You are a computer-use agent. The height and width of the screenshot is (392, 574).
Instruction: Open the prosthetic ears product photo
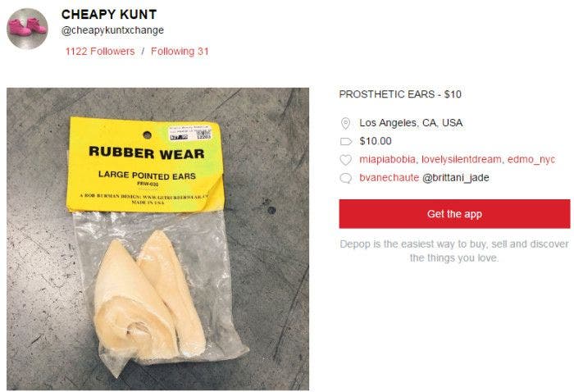(157, 239)
